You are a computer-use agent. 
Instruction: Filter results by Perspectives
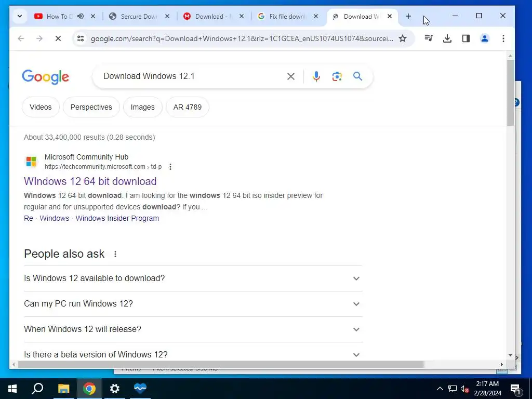[91, 107]
